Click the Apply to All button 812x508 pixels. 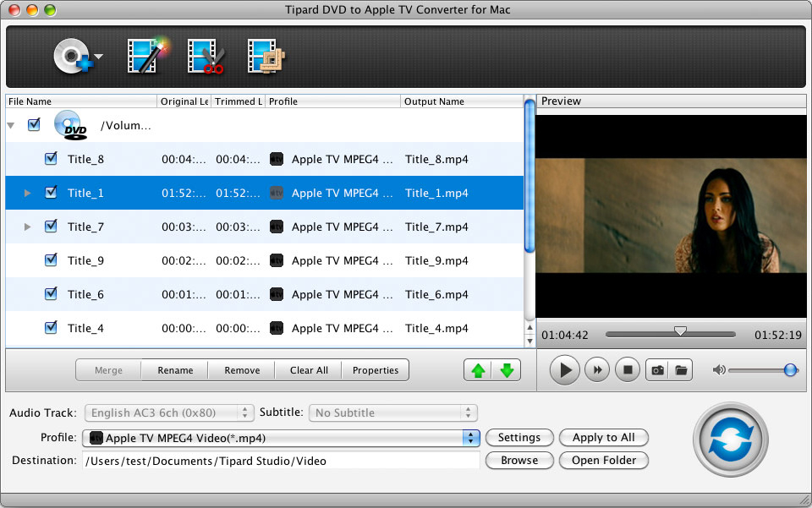pos(603,437)
